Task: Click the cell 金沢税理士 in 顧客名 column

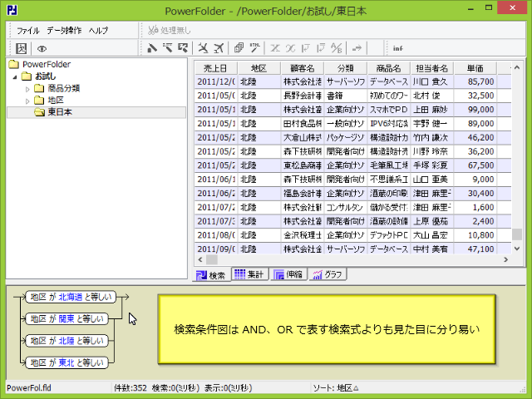Action: click(303, 234)
